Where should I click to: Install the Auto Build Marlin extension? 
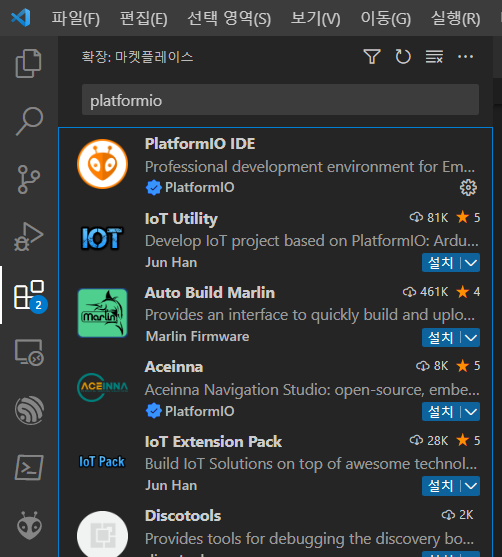tap(441, 337)
